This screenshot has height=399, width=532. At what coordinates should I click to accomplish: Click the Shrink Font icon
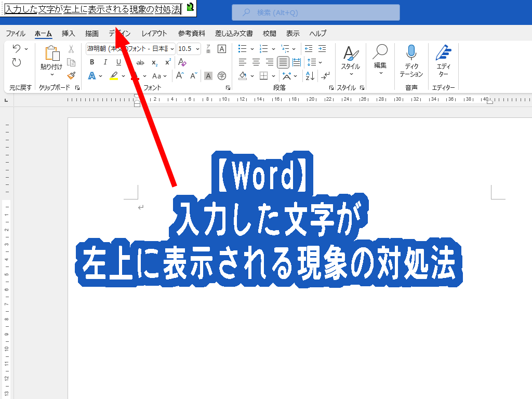[x=193, y=76]
